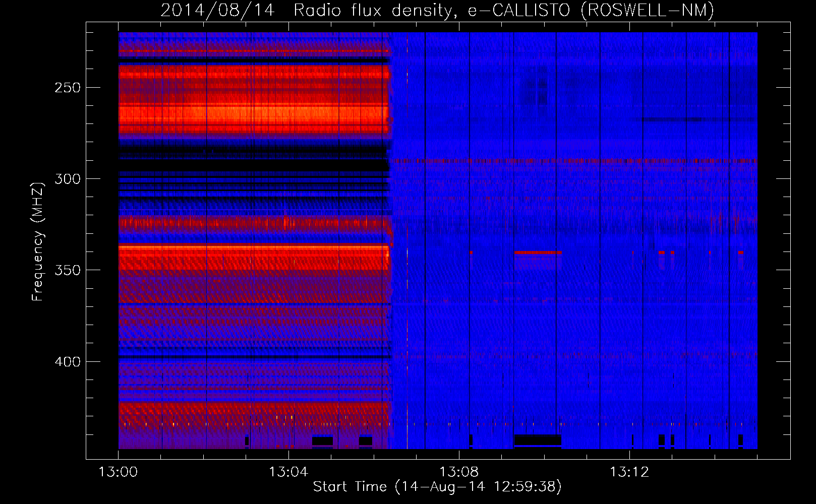Image resolution: width=816 pixels, height=504 pixels.
Task: Click the 13:12 time tick label
Action: click(629, 472)
